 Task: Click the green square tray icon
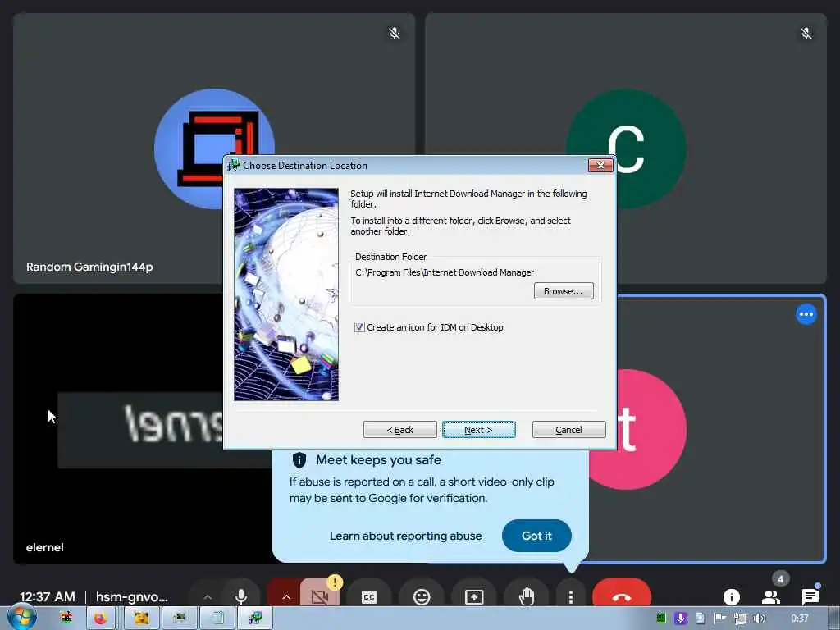coord(661,619)
